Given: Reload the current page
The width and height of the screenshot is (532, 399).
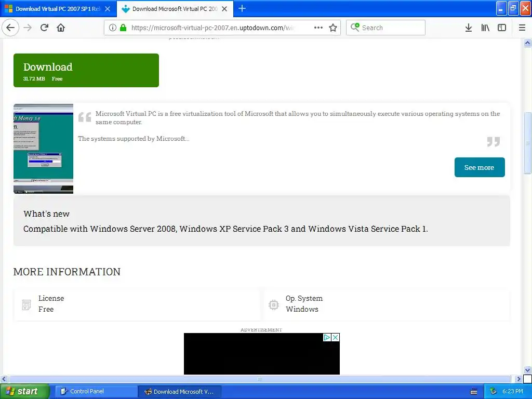Looking at the screenshot, I should [x=45, y=28].
